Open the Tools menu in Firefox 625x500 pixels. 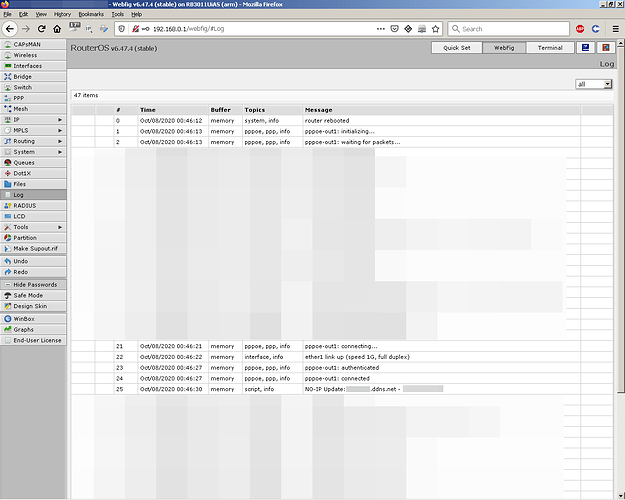coord(117,14)
